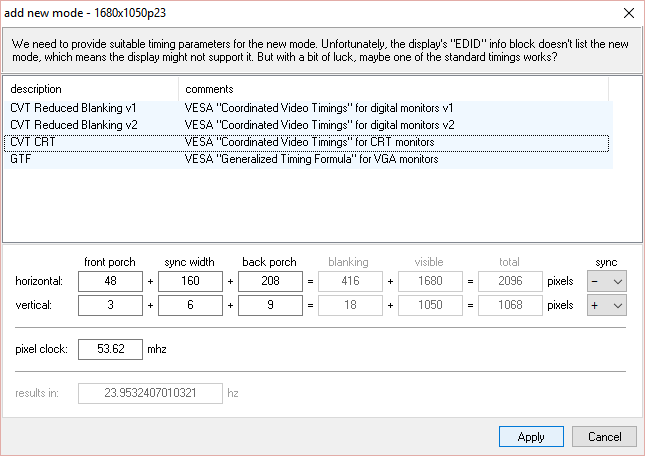The image size is (645, 456).
Task: Edit the vertical back porch field
Action: click(x=270, y=305)
